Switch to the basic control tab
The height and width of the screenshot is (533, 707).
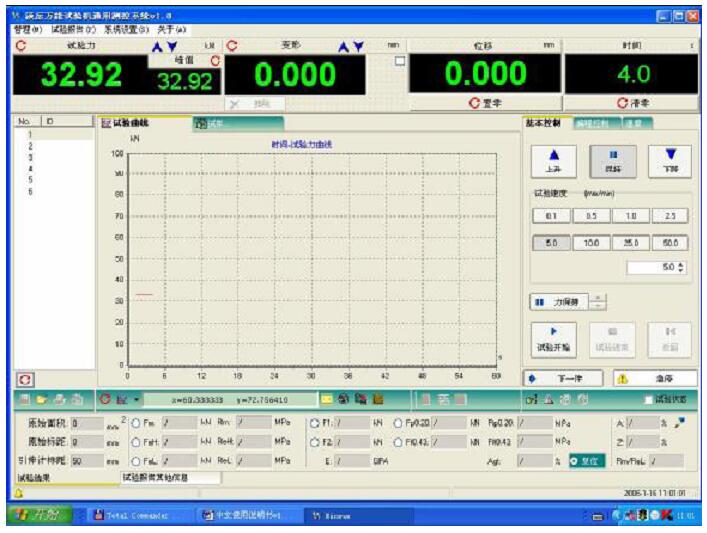[543, 123]
